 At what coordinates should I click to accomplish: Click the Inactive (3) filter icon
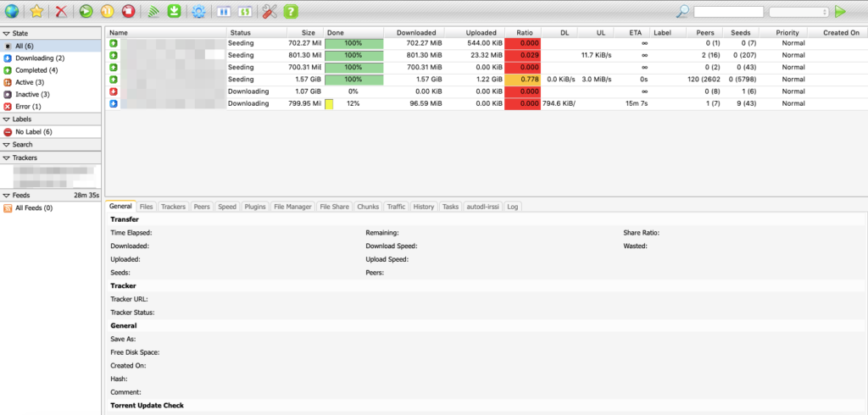(x=8, y=95)
